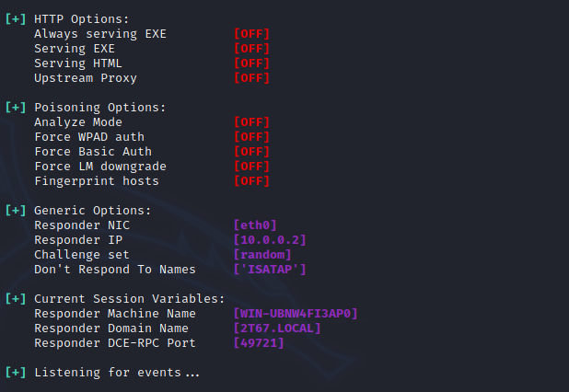Click the OFF status for Fingerprint hosts
Screen dimensions: 569x392
point(251,180)
